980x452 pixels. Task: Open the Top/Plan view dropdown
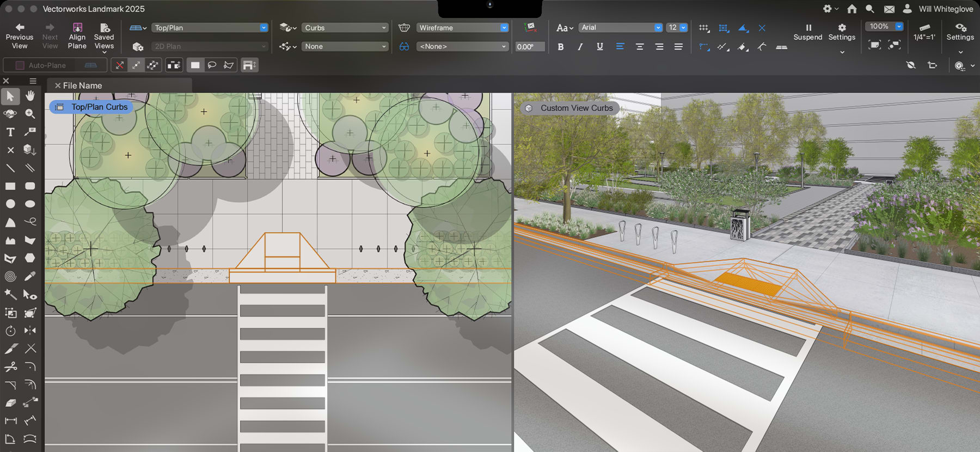[x=210, y=28]
